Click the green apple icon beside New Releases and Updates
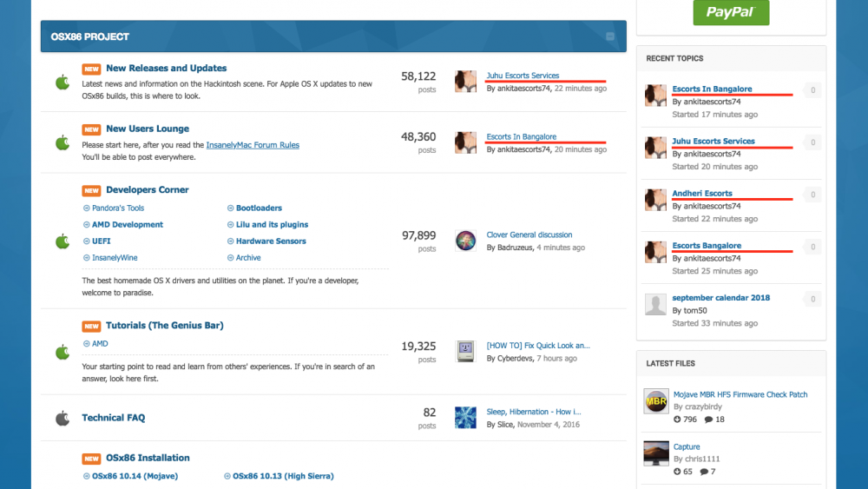The height and width of the screenshot is (489, 868). click(62, 82)
